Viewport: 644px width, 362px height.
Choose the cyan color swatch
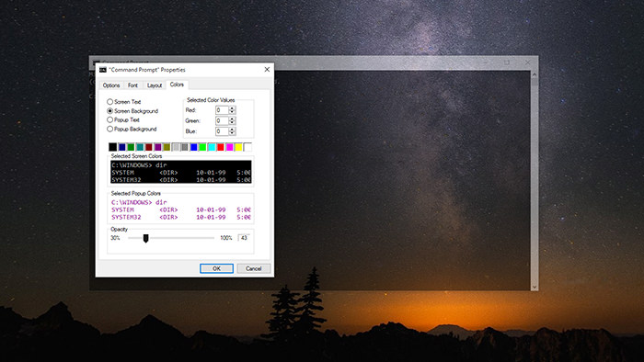coord(212,147)
